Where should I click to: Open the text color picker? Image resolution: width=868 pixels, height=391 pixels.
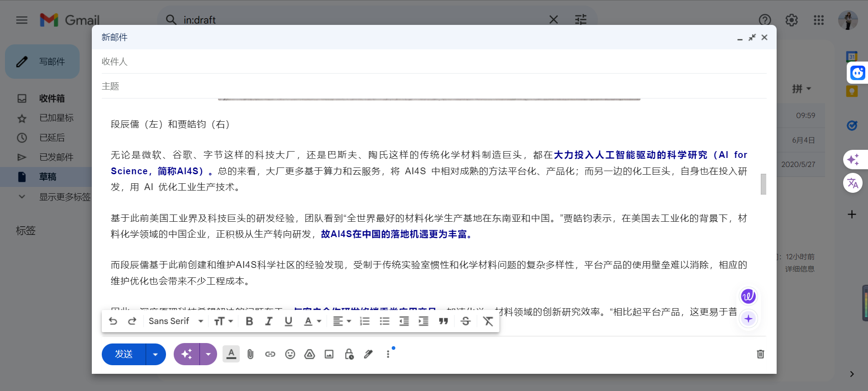(x=312, y=321)
